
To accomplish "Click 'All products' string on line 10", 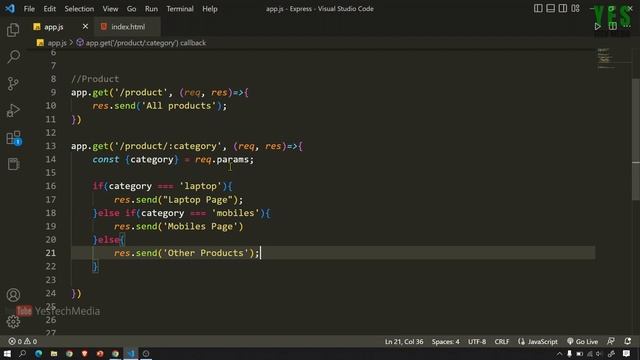I will 178,106.
